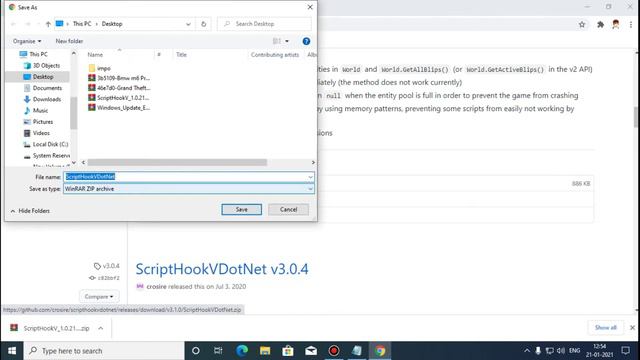The width and height of the screenshot is (640, 360).
Task: Sort files by the # column
Action: pyautogui.click(x=159, y=55)
